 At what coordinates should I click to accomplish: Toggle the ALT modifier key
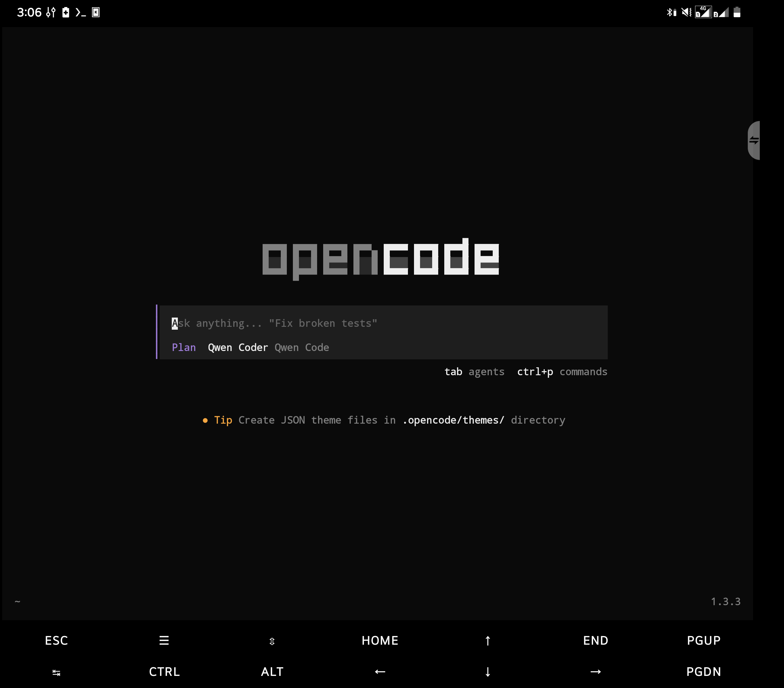(x=272, y=672)
